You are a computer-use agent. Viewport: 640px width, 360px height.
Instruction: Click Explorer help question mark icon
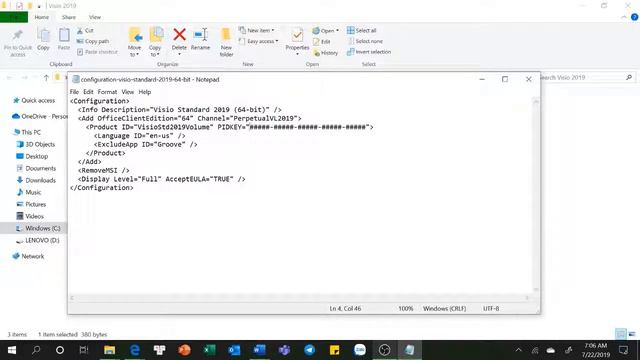point(634,17)
